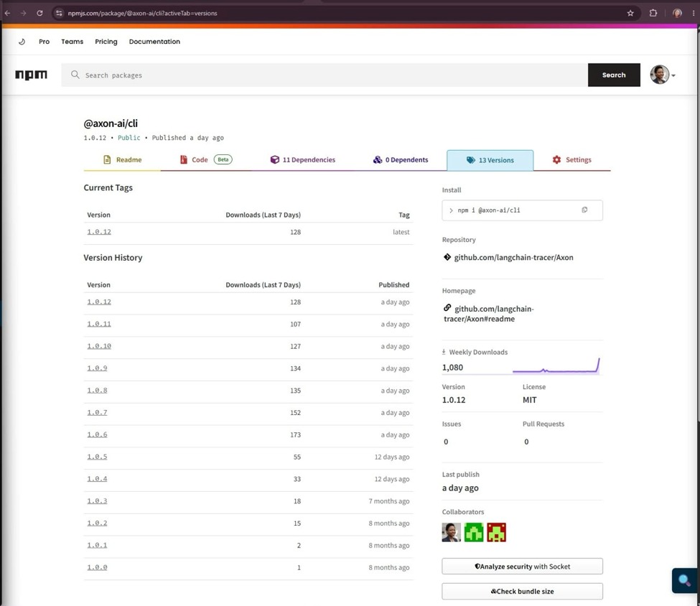Image resolution: width=700 pixels, height=606 pixels.
Task: Click the npm i @axon-ai/cli install command box
Action: coord(523,210)
